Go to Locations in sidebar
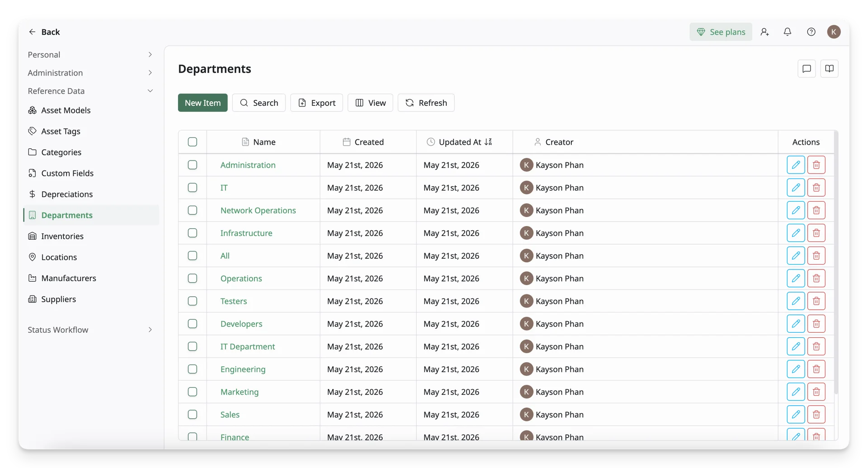The height and width of the screenshot is (468, 868). click(x=59, y=257)
